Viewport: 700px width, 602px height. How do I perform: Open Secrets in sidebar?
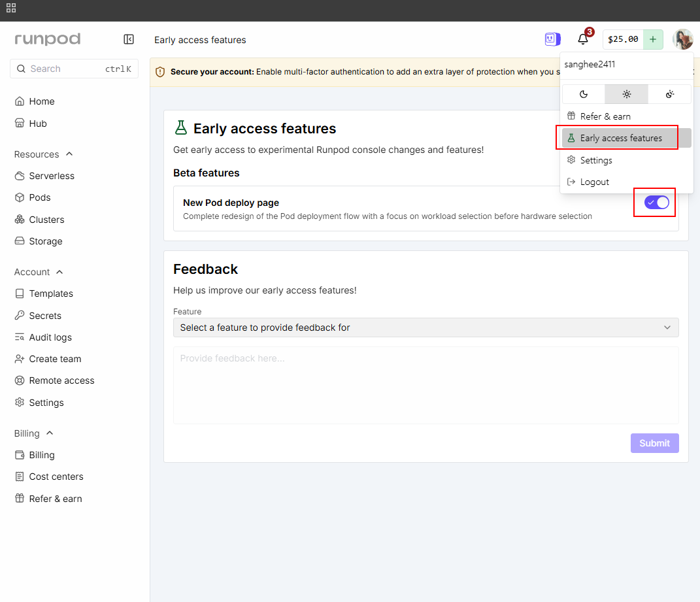click(39, 316)
